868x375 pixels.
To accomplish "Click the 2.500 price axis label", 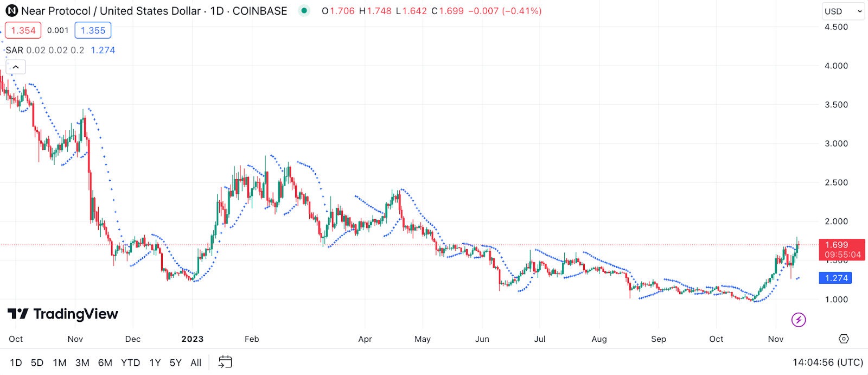I will tap(836, 182).
